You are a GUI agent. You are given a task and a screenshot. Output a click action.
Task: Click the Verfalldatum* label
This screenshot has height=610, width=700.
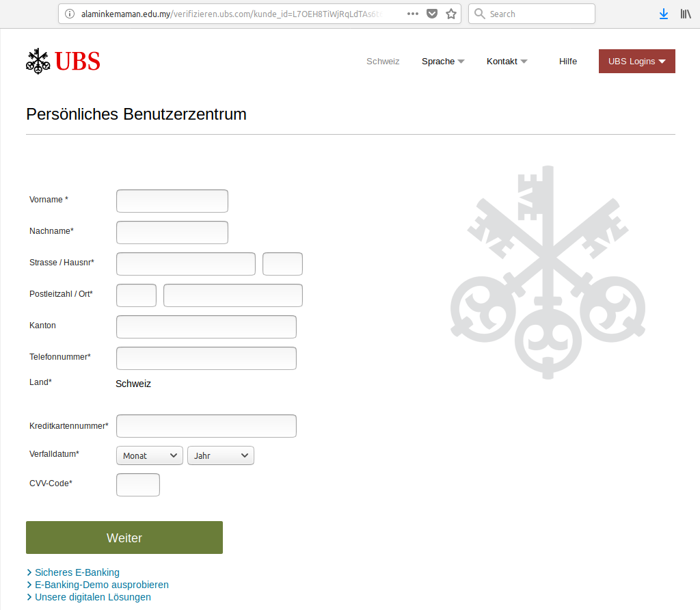click(54, 453)
